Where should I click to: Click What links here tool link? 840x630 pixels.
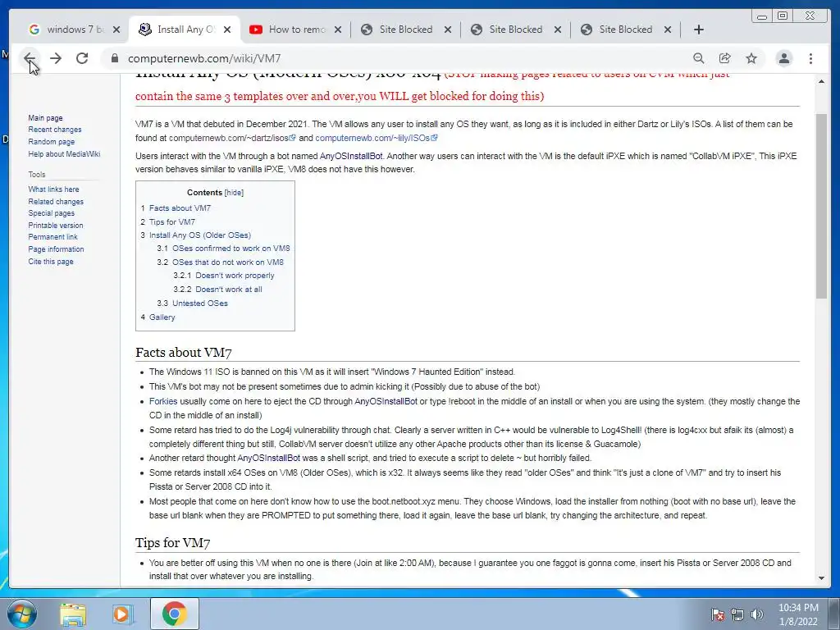[x=53, y=189]
